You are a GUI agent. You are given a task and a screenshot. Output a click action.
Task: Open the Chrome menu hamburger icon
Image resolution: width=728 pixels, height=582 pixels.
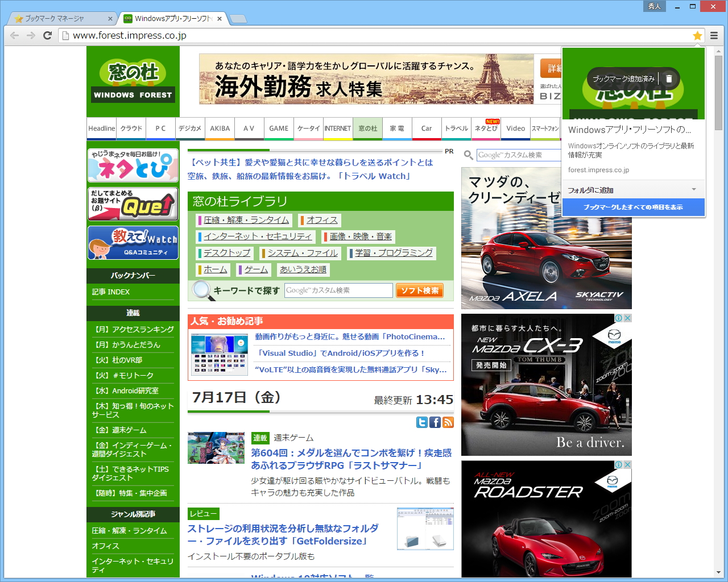pyautogui.click(x=714, y=35)
